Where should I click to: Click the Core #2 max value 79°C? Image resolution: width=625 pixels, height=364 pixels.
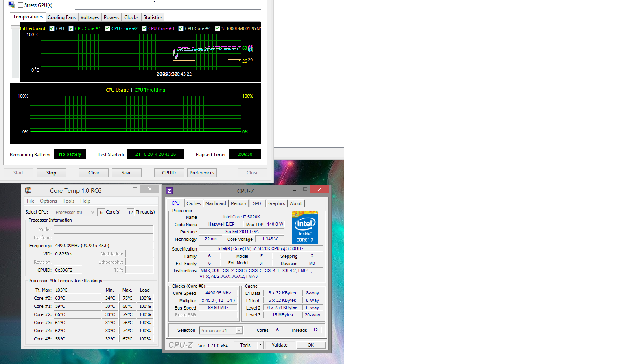click(x=128, y=314)
